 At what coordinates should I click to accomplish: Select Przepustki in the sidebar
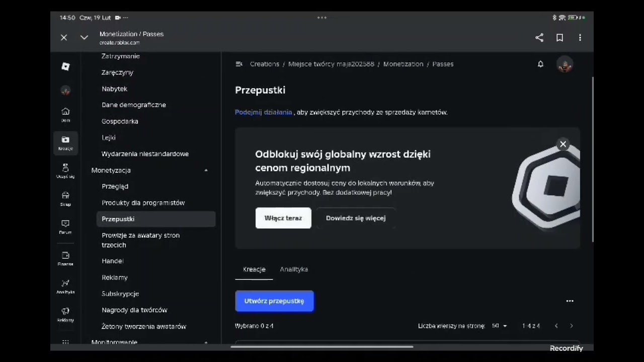(x=156, y=219)
